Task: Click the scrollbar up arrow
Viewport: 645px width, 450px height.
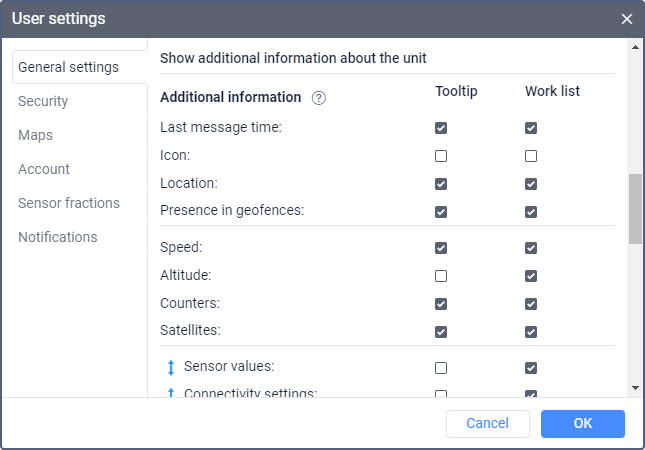Action: [x=635, y=46]
